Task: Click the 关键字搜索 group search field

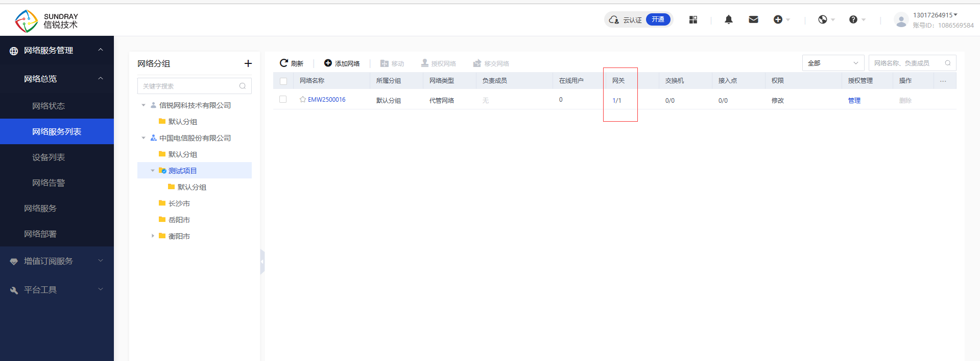Action: point(189,86)
